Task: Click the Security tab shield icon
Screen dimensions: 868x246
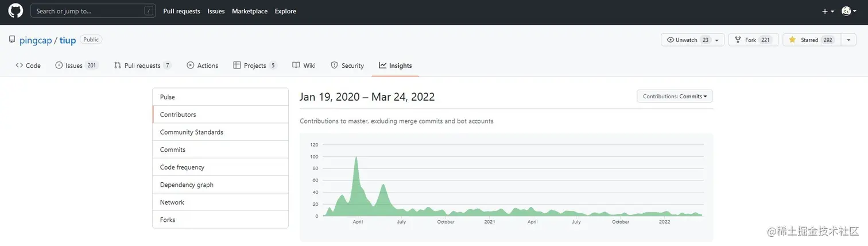Action: pos(334,66)
